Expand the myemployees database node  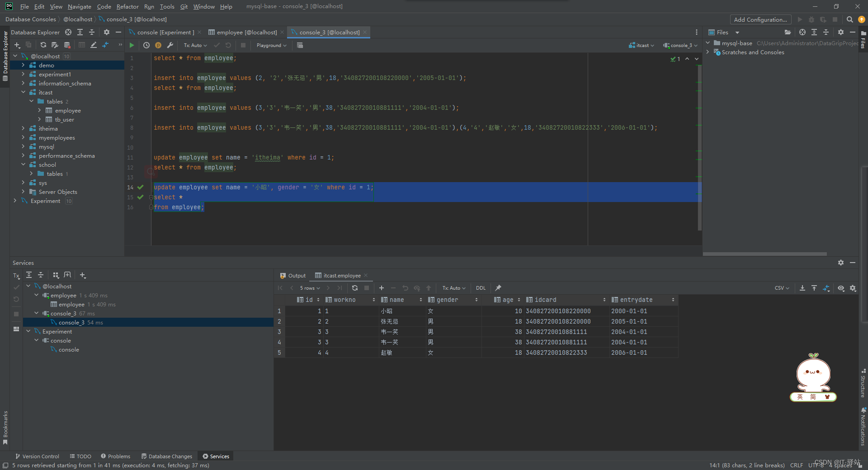tap(23, 137)
